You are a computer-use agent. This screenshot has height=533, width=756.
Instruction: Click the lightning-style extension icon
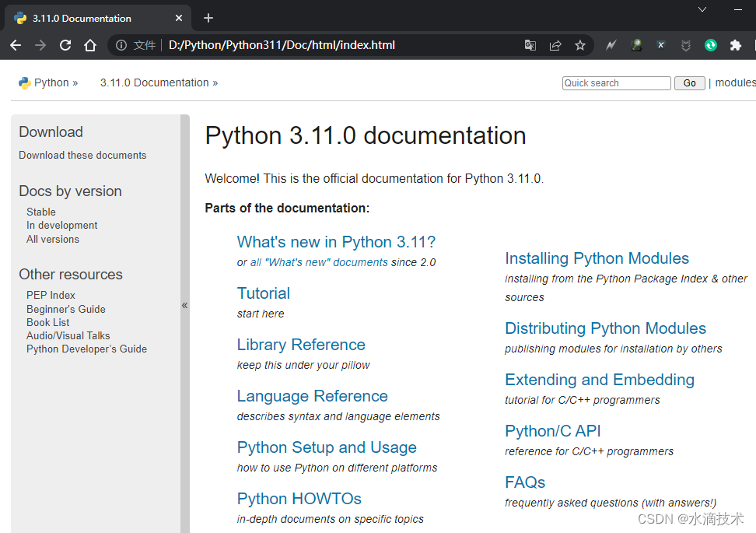coord(611,45)
